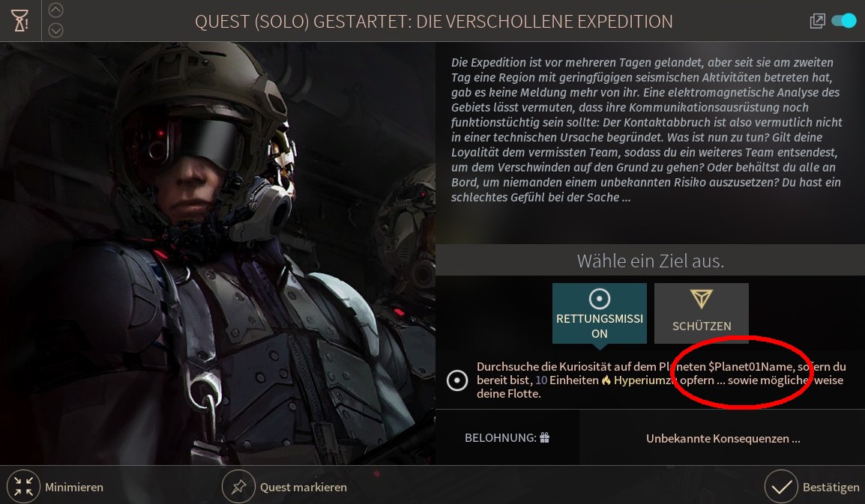Click the hourglass quest notification icon
The image size is (865, 504).
tap(20, 21)
